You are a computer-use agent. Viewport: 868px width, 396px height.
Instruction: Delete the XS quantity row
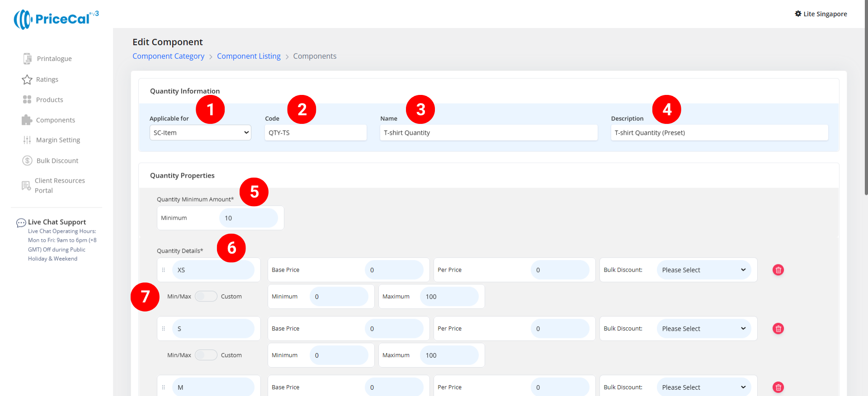pos(778,270)
